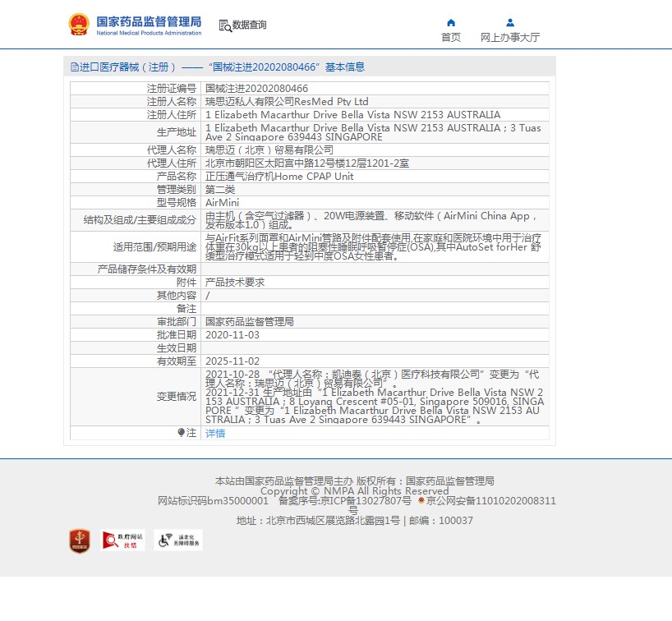Click 网站标识码bm35000001 in footer

[x=213, y=500]
